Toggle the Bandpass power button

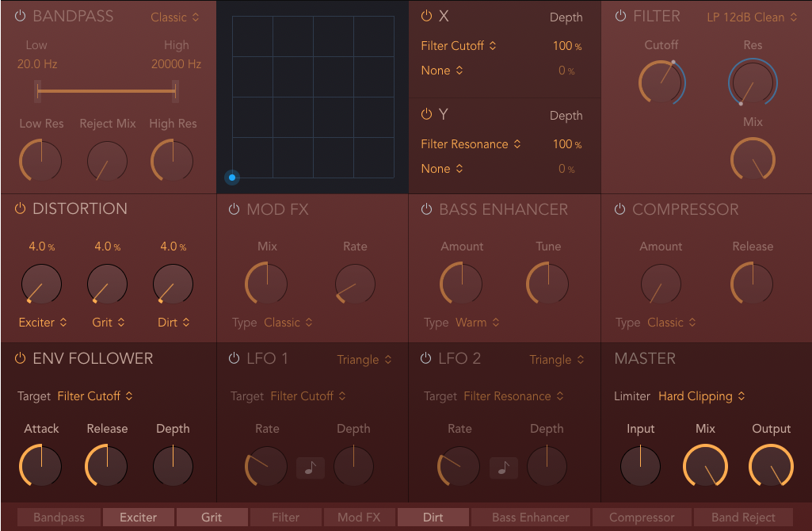click(x=20, y=16)
